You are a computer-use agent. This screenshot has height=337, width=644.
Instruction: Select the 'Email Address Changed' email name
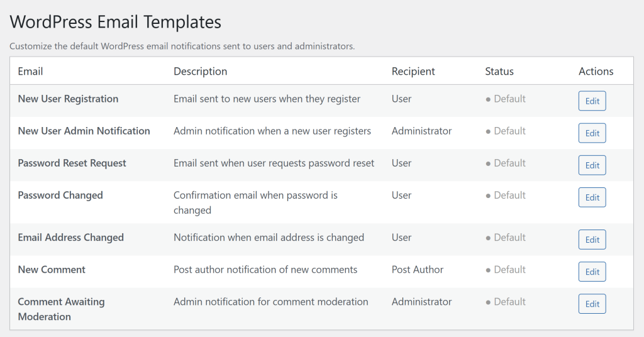click(x=70, y=238)
